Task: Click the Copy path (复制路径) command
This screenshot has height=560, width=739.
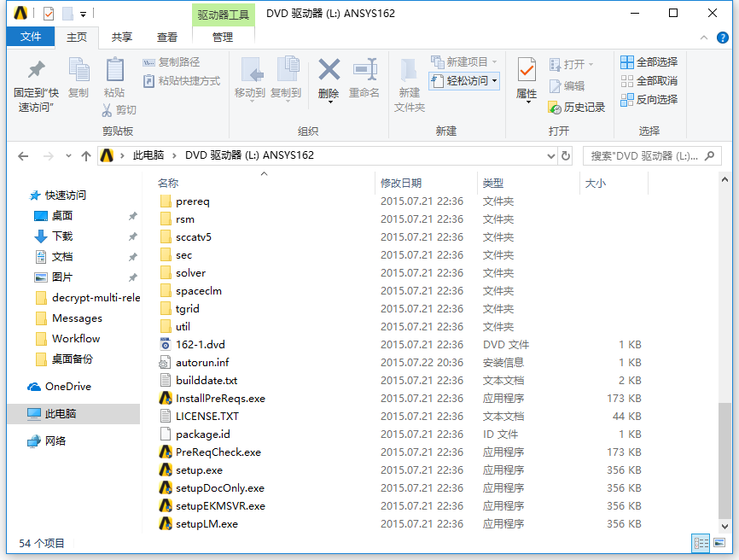Action: coord(171,61)
